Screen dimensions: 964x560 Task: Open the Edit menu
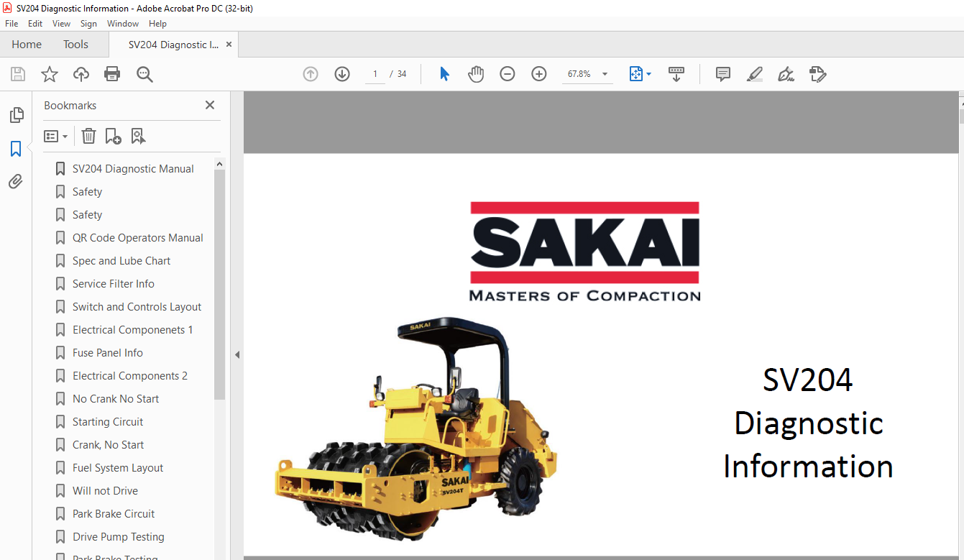(35, 24)
